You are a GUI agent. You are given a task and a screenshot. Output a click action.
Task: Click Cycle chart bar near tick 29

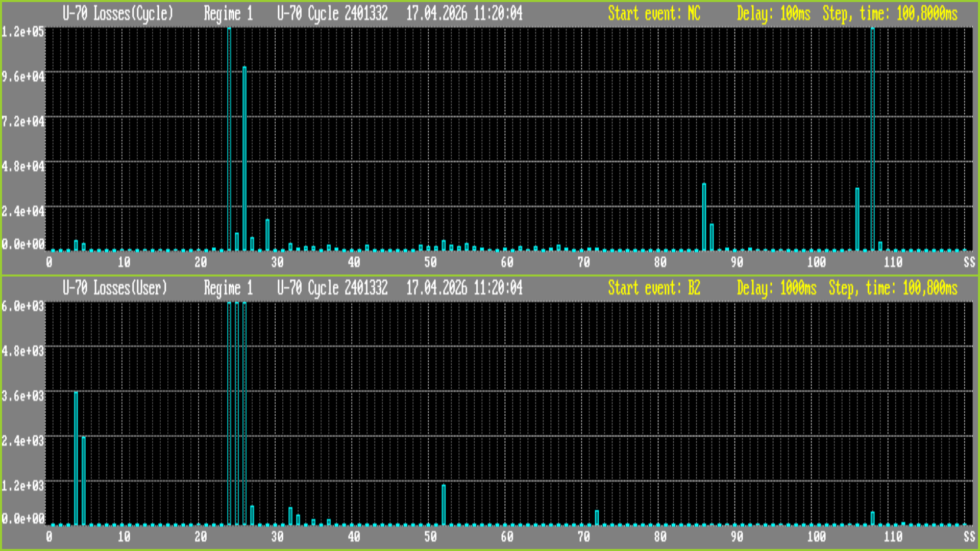(267, 235)
